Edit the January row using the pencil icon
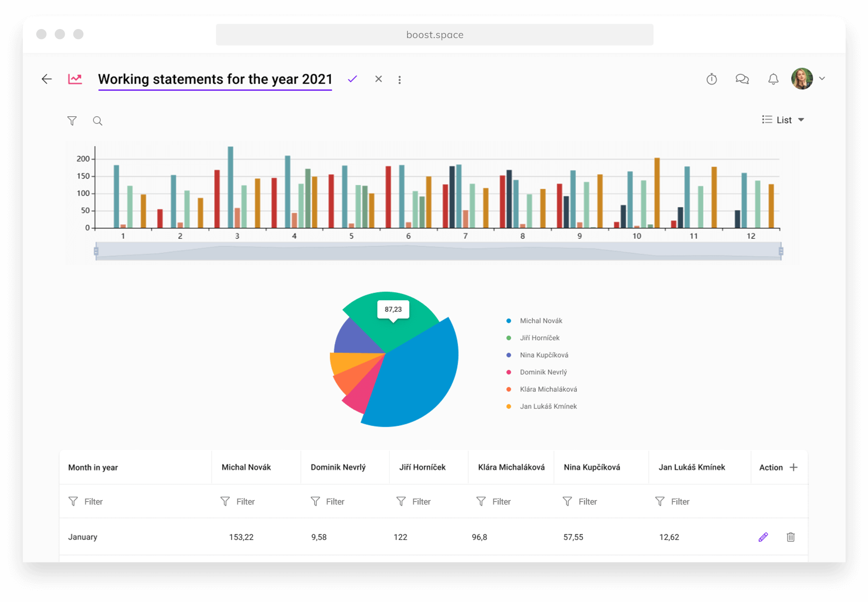This screenshot has height=602, width=868. pyautogui.click(x=763, y=537)
